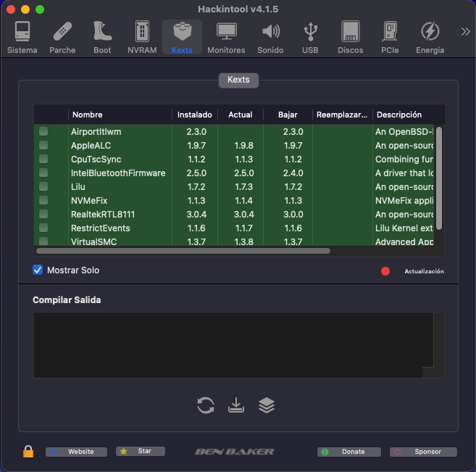The image size is (476, 472).
Task: Open the Parche toolbar section
Action: 62,38
